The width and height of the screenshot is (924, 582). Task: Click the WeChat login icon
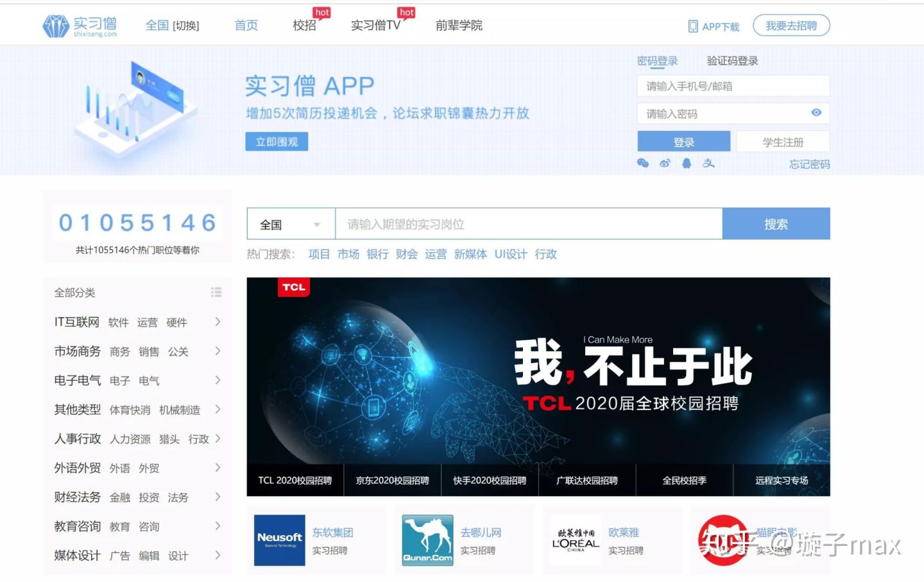pos(643,164)
